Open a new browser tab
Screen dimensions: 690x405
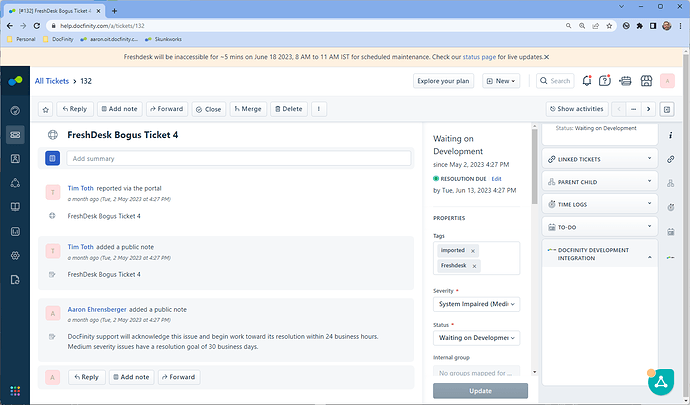(x=114, y=11)
